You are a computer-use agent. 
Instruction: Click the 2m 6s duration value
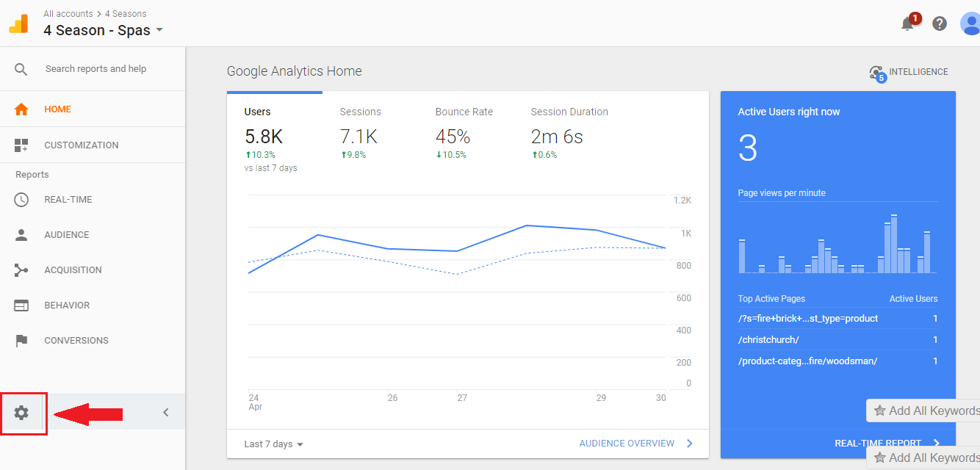coord(557,137)
